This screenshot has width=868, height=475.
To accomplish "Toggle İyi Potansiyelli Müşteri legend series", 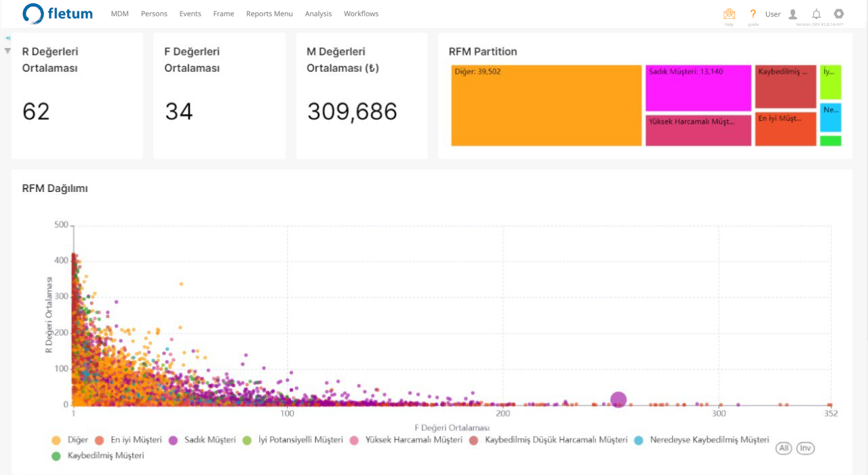I will click(x=292, y=440).
